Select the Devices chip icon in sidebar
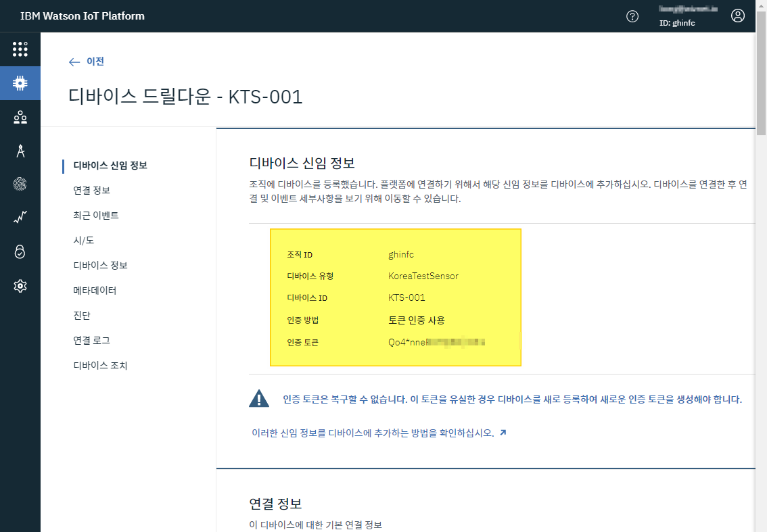Image resolution: width=767 pixels, height=532 pixels. (x=20, y=83)
